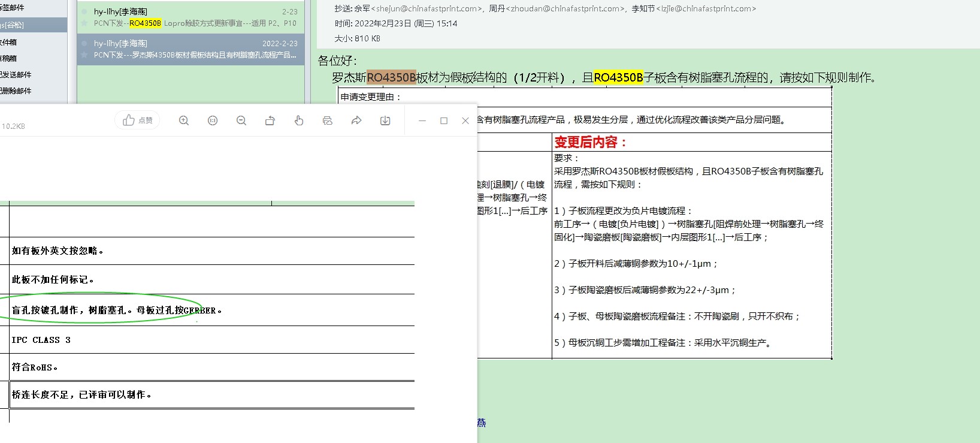Click 桥连长度不足 row in image

(211, 394)
